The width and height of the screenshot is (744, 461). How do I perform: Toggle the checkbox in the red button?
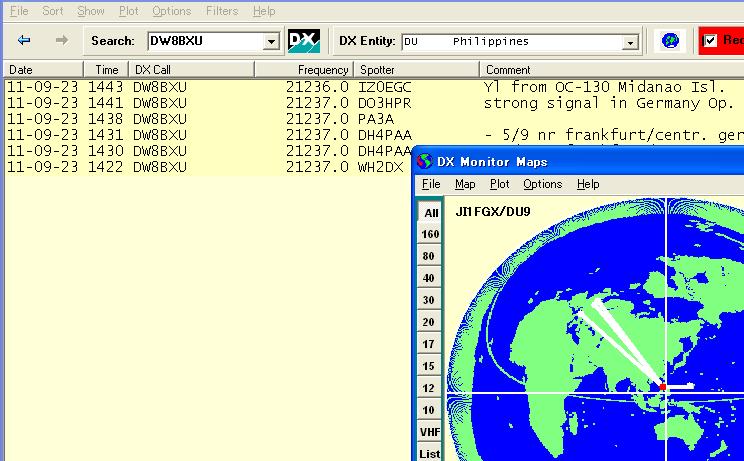(x=710, y=41)
